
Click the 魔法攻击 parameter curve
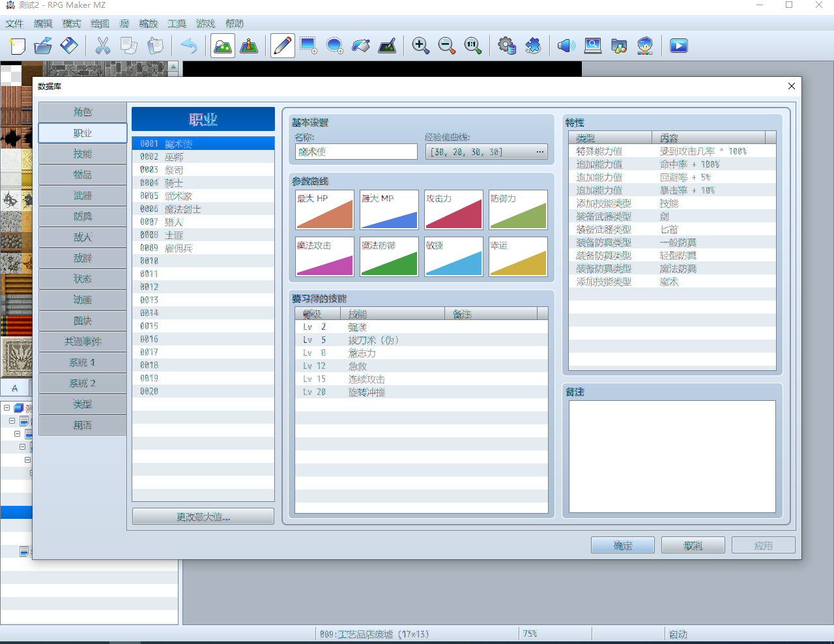pyautogui.click(x=325, y=257)
